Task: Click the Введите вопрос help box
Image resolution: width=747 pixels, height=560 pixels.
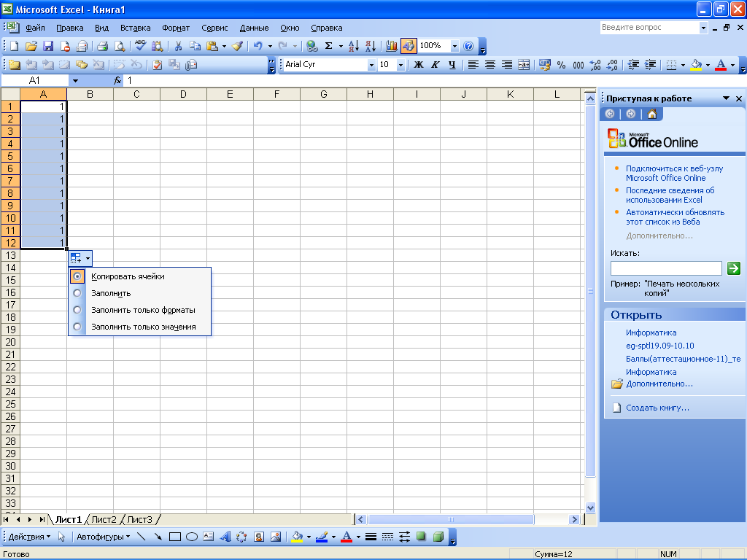Action: (x=650, y=28)
